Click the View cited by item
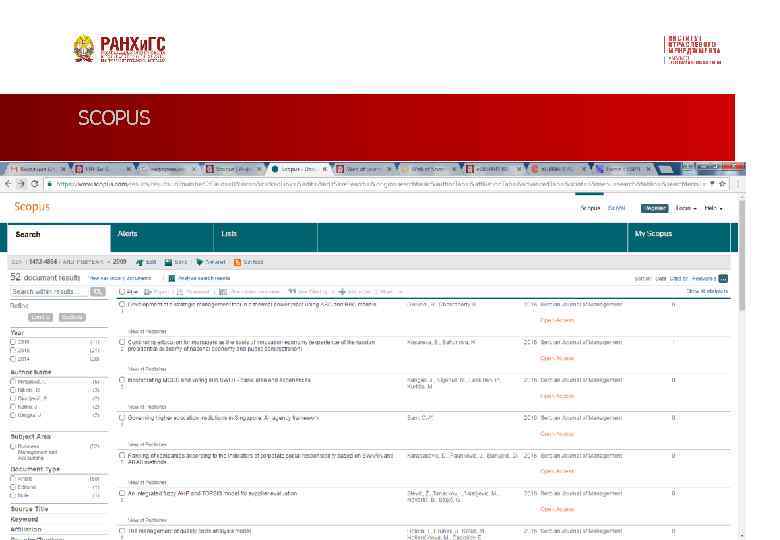 tap(308, 292)
